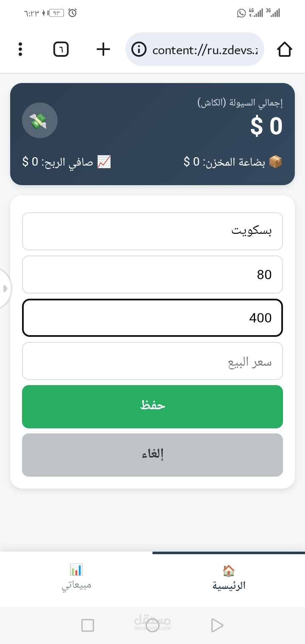Focus the سعر البيع input field

152,361
